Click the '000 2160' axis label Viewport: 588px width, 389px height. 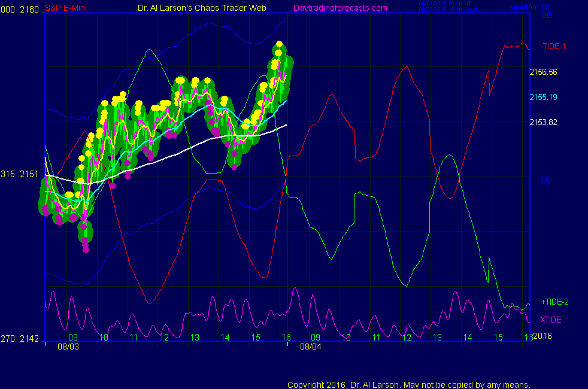20,10
